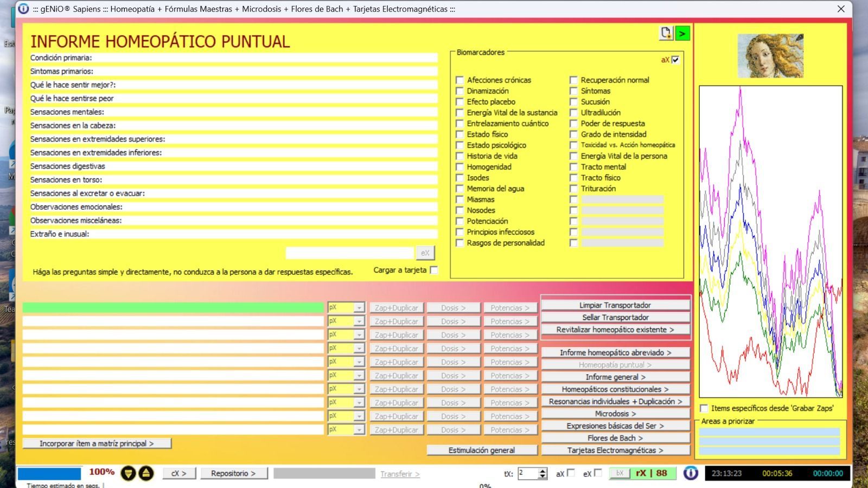The height and width of the screenshot is (488, 868).
Task: Open Informe homeopático abreviado
Action: 615,352
